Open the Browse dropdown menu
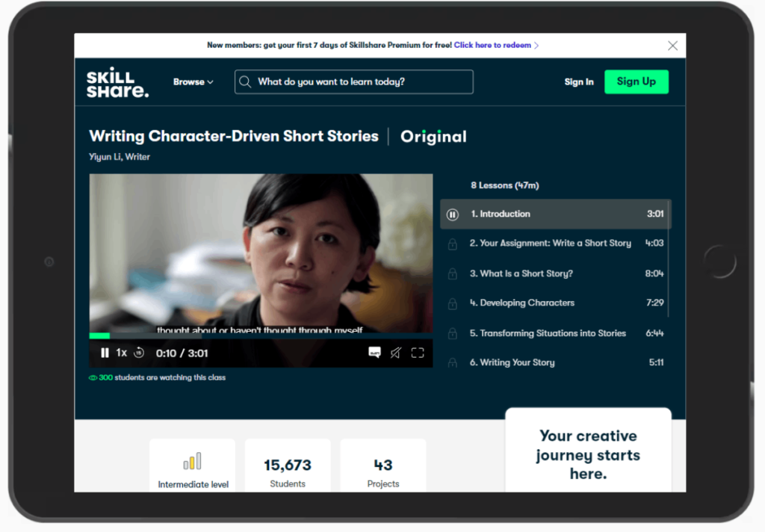The image size is (765, 532). (193, 82)
